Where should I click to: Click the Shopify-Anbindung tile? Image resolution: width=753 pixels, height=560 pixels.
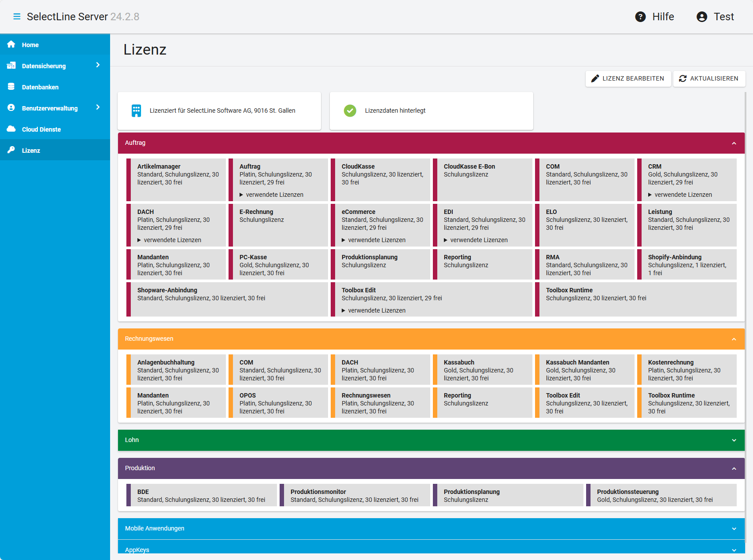687,264
